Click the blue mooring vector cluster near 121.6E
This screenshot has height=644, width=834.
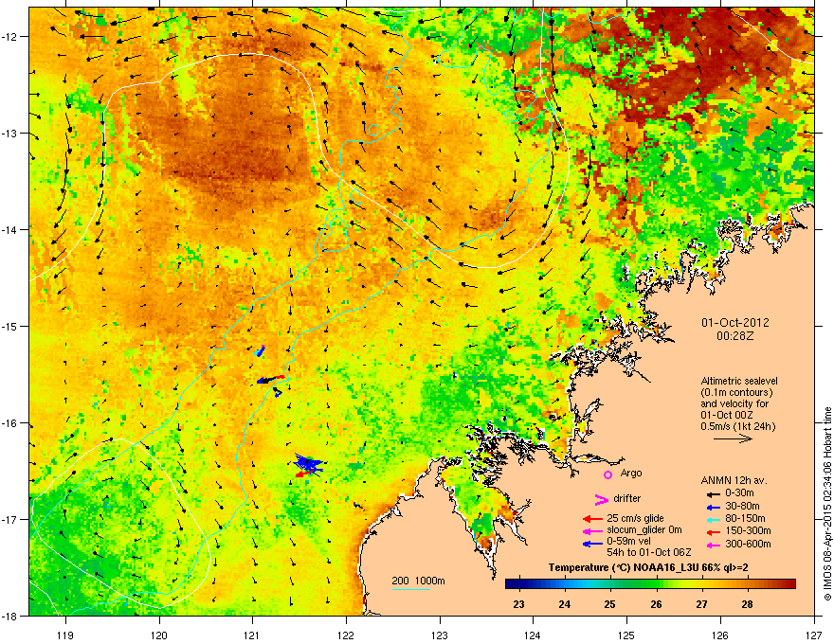pyautogui.click(x=310, y=463)
